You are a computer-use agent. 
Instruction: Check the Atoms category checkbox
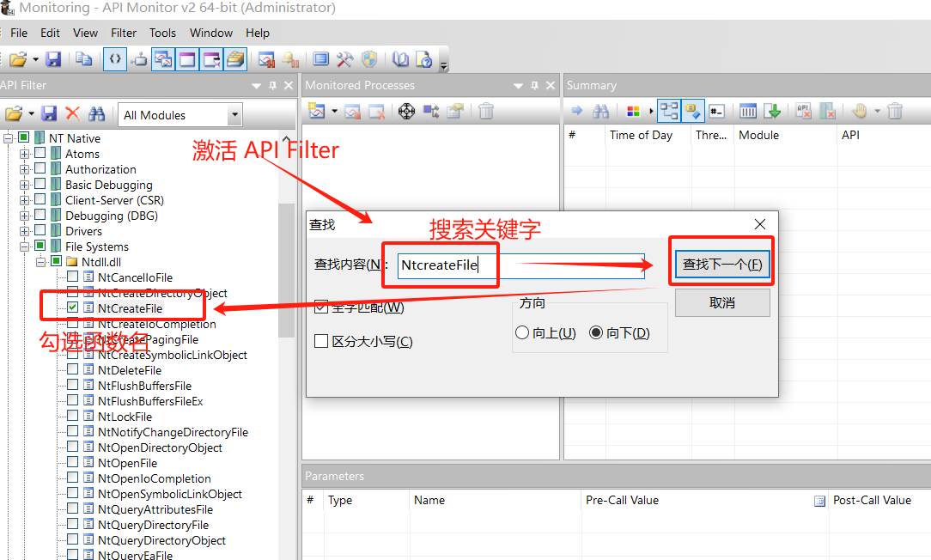(40, 153)
